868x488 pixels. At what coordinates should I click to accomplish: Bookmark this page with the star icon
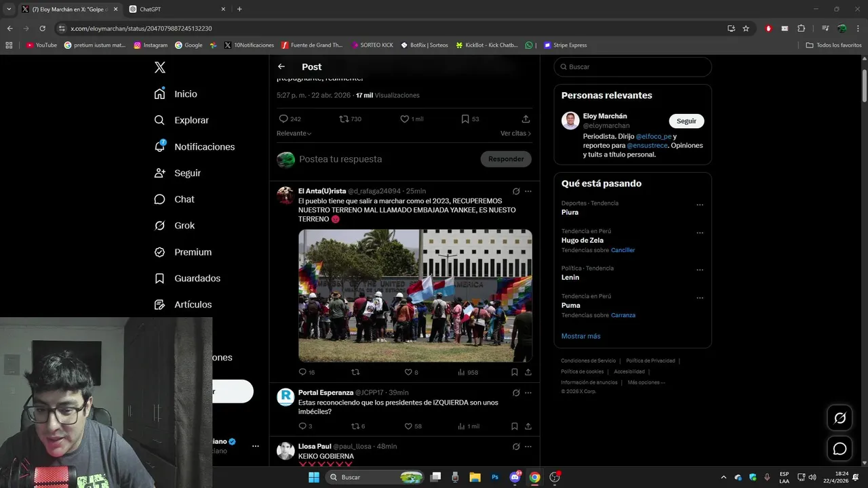746,28
